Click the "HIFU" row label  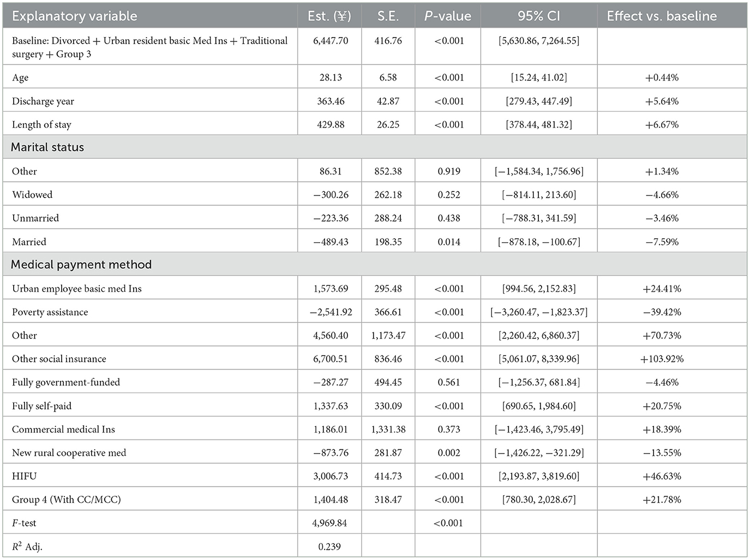click(x=25, y=477)
